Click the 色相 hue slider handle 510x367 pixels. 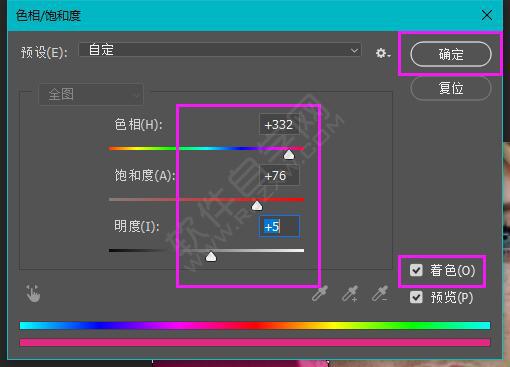[289, 155]
